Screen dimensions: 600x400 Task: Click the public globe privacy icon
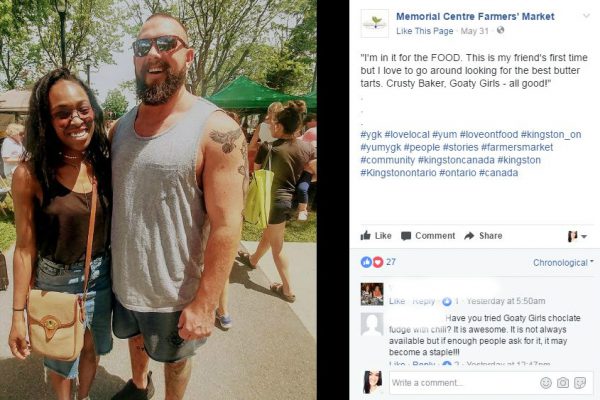(x=500, y=30)
